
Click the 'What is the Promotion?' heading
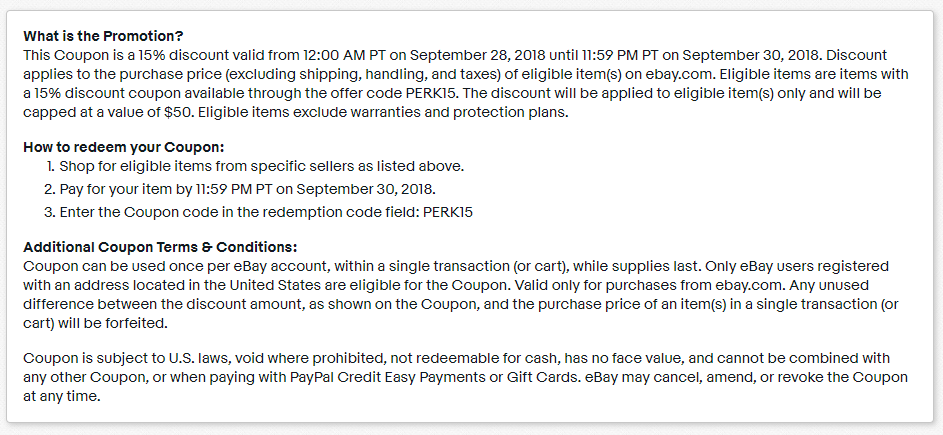pos(103,36)
